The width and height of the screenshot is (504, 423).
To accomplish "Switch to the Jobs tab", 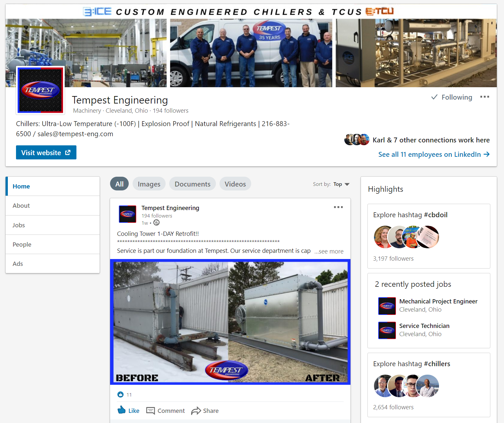I will click(19, 225).
